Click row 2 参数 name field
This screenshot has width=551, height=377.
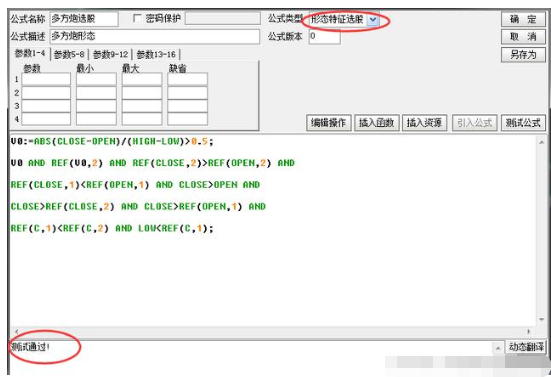46,93
